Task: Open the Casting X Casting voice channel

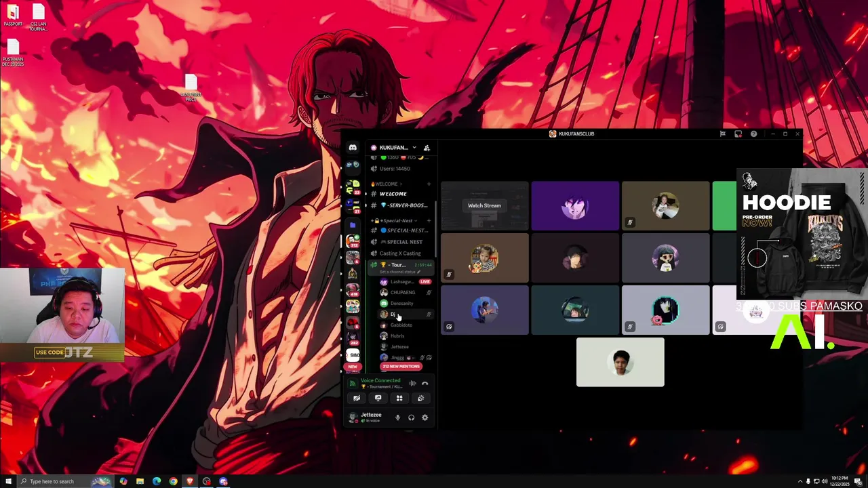Action: point(400,253)
